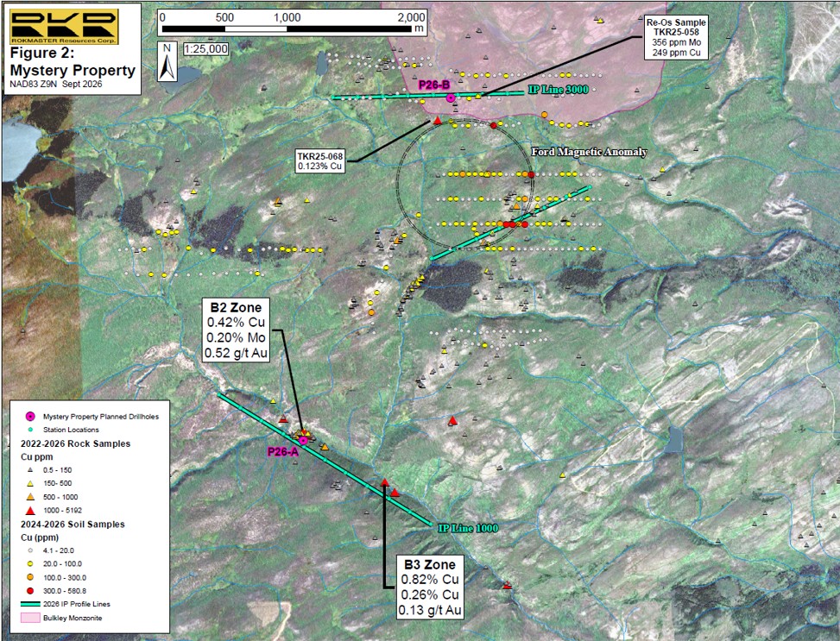Click the 2026 IP Profile Lines legend swatch
The height and width of the screenshot is (641, 840).
click(30, 604)
